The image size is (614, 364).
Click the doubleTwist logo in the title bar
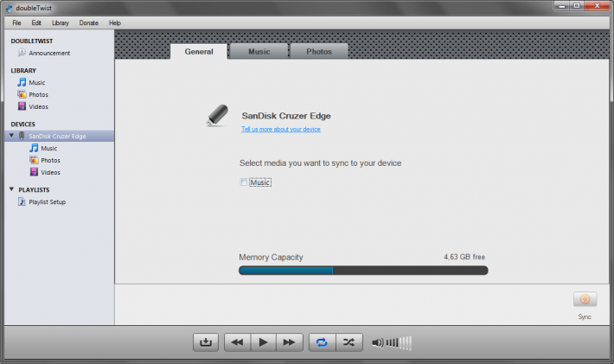[9, 8]
